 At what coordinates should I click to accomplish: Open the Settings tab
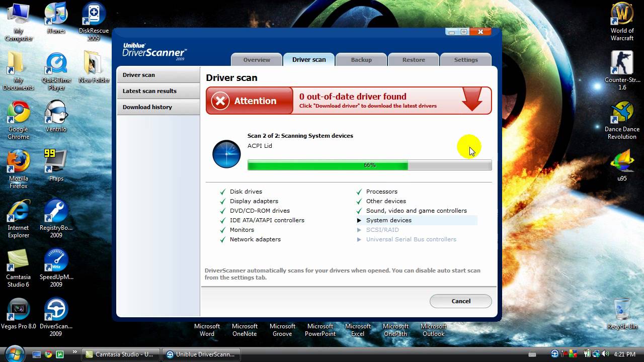pos(466,59)
